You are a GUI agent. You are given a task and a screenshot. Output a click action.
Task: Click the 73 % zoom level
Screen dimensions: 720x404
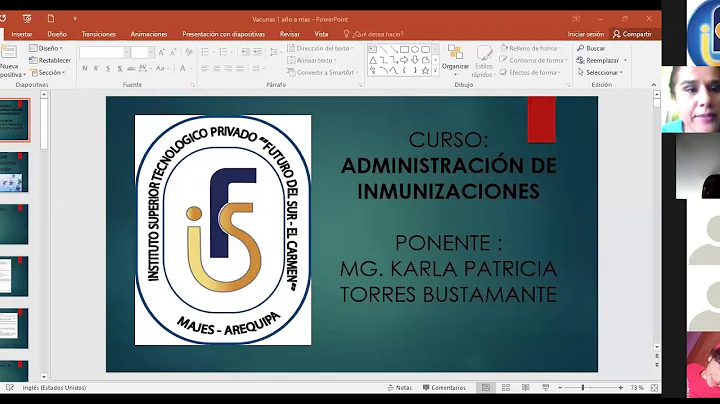pyautogui.click(x=637, y=388)
